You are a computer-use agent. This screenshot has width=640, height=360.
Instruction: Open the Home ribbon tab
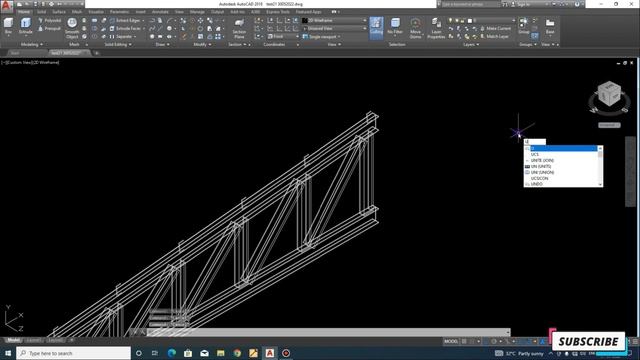24,12
